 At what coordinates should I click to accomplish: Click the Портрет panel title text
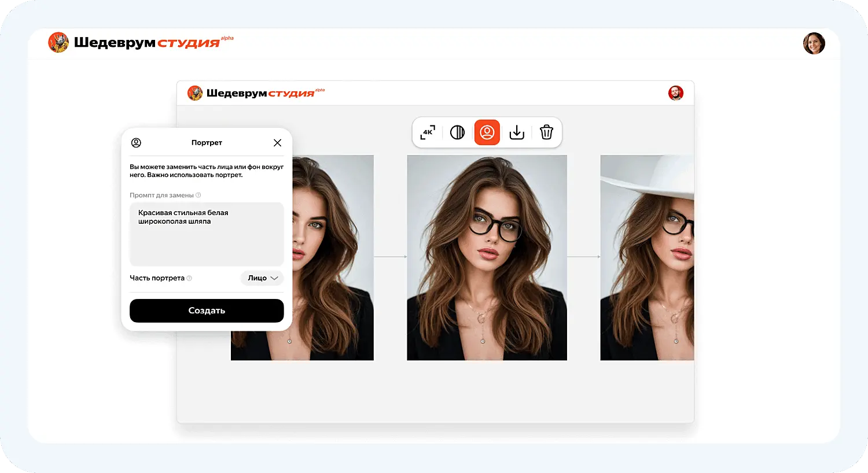click(x=207, y=143)
